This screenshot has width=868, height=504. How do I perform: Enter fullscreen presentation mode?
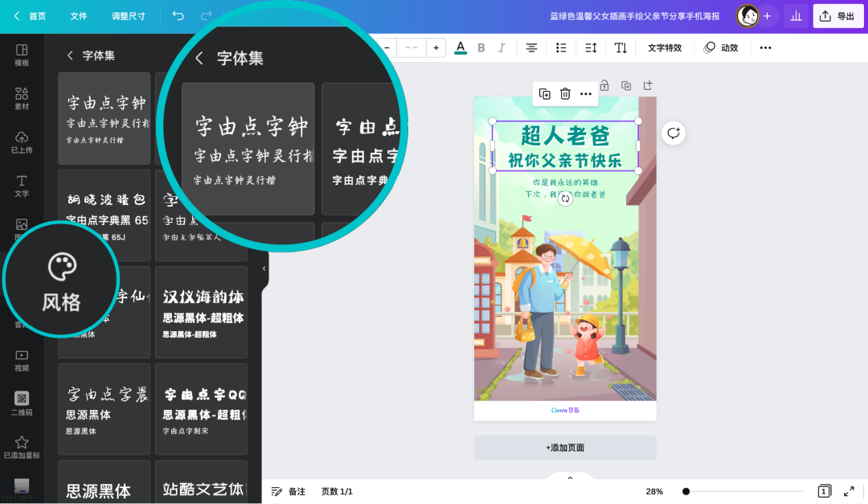click(x=850, y=491)
